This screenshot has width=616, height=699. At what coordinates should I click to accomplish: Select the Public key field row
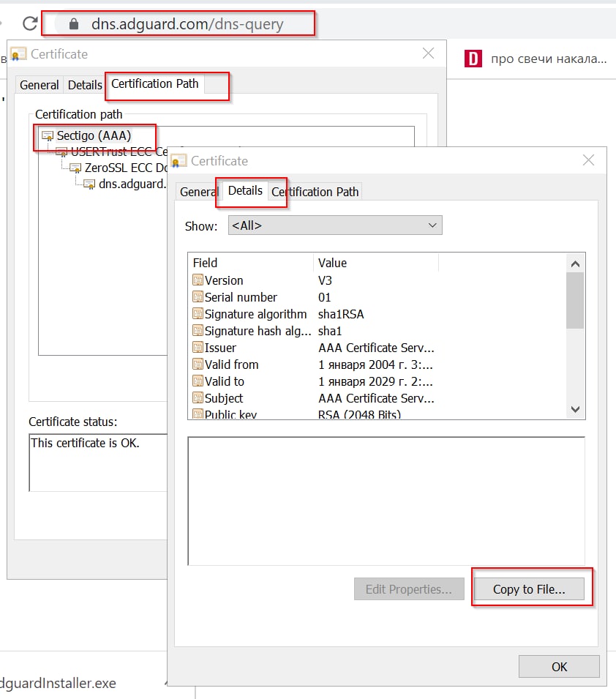click(377, 414)
